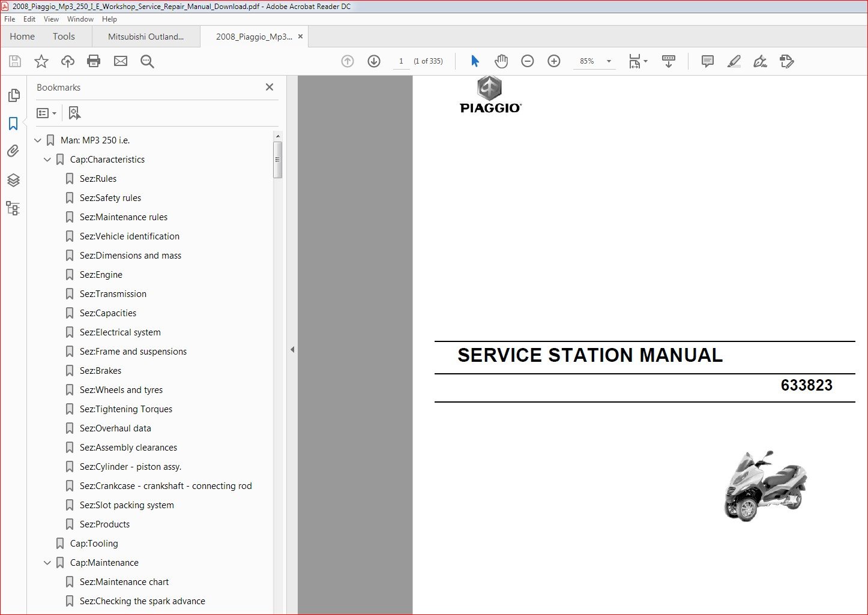Jump to Sez:Transmission bookmark
Image resolution: width=868 pixels, height=615 pixels.
(x=113, y=294)
